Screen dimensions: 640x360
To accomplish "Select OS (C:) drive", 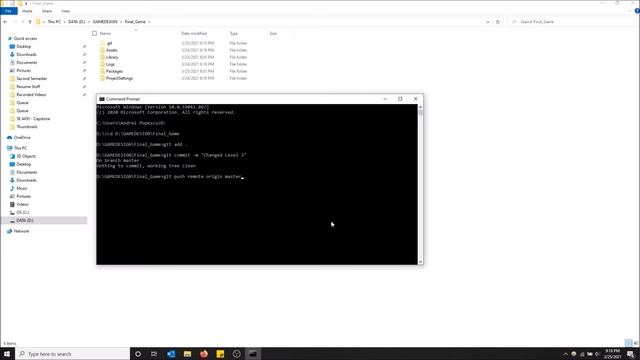I will click(x=22, y=212).
